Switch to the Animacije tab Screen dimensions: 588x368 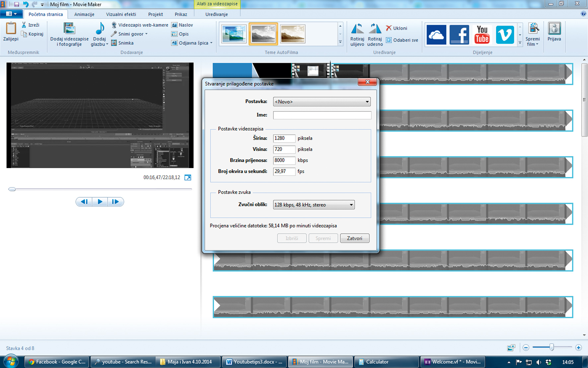pyautogui.click(x=84, y=14)
